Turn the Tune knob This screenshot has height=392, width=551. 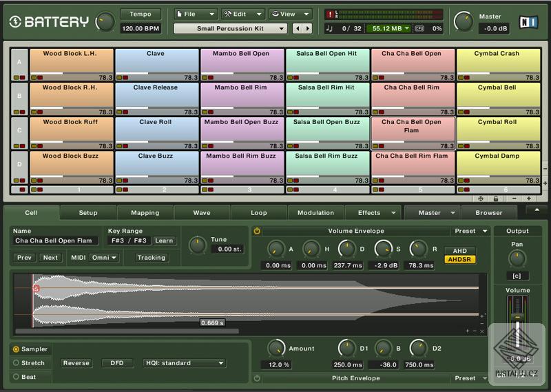[x=197, y=245]
